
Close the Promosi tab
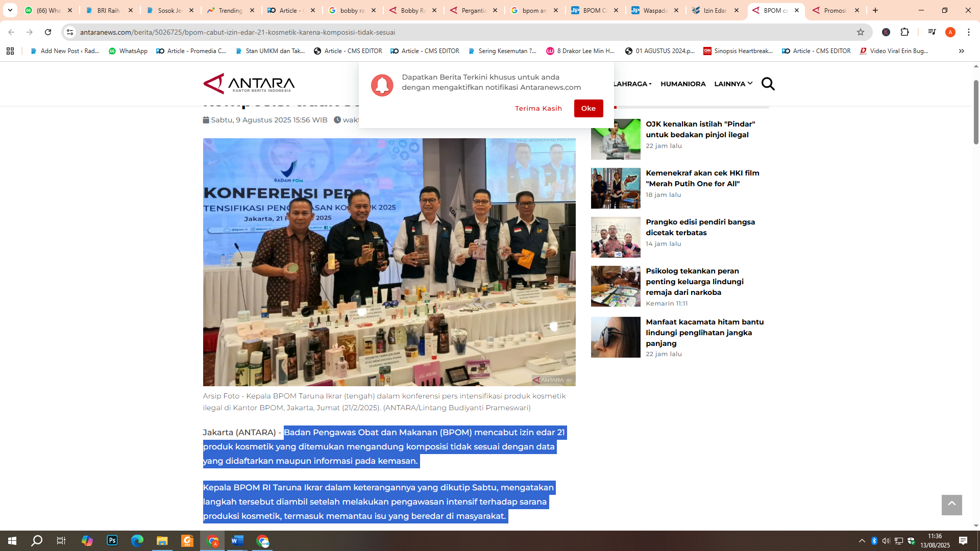(x=857, y=10)
